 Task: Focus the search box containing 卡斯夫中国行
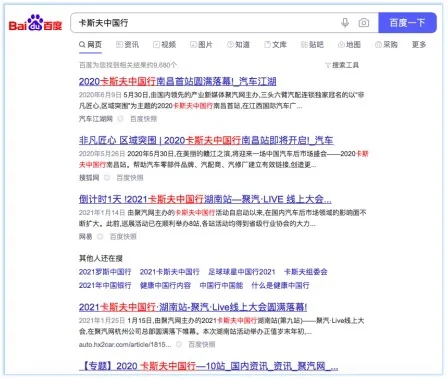(224, 23)
